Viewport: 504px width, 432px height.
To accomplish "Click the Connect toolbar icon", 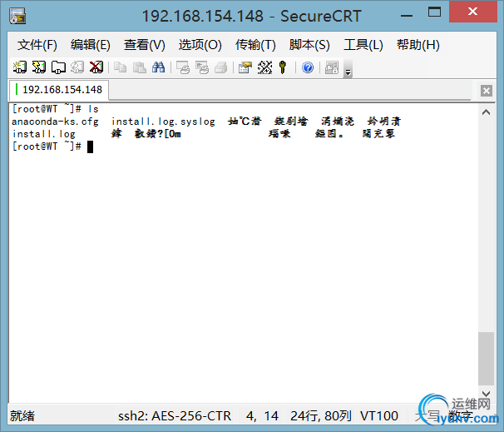I will coord(20,67).
